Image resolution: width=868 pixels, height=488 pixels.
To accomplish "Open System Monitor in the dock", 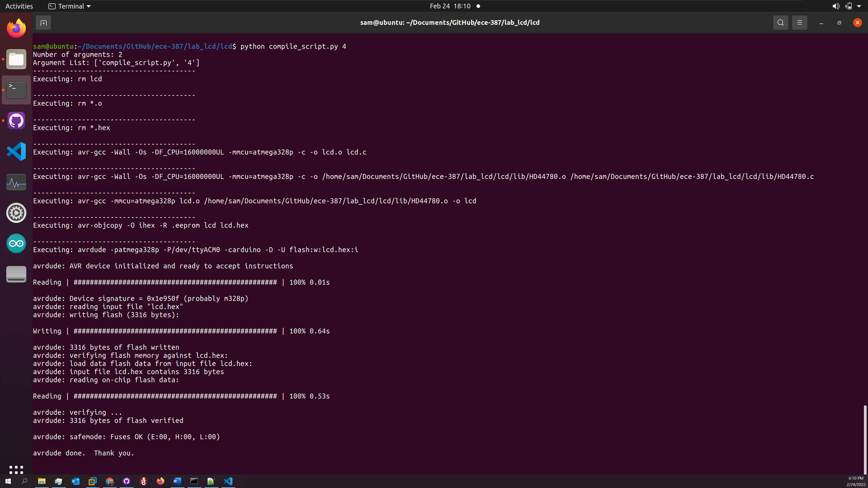I will click(16, 182).
